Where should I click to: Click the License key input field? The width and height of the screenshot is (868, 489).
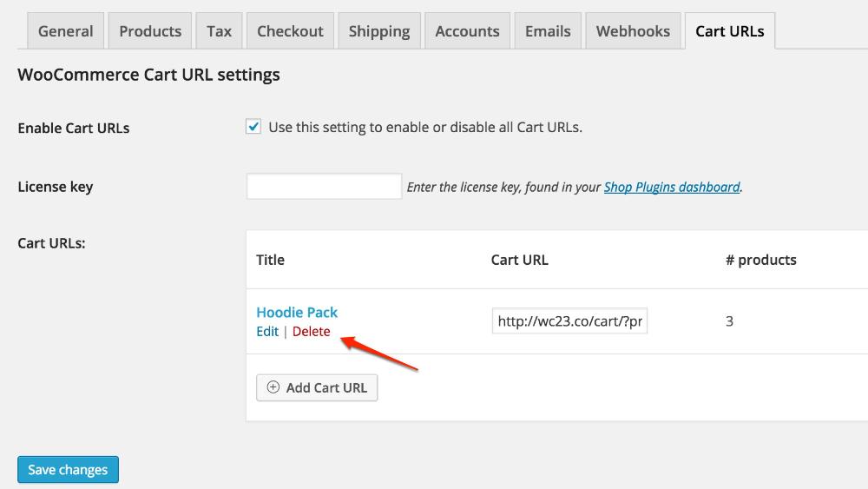[x=324, y=186]
